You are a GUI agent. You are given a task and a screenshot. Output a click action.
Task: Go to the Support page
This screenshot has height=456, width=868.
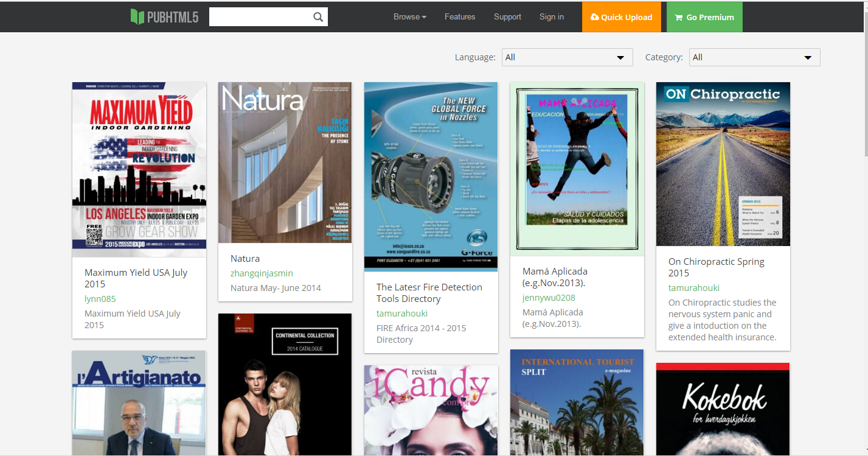click(507, 17)
